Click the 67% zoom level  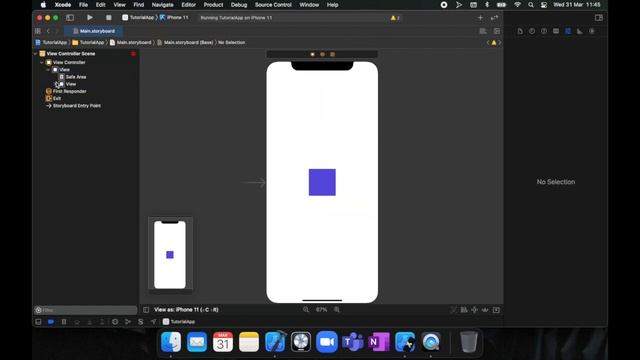pos(321,310)
